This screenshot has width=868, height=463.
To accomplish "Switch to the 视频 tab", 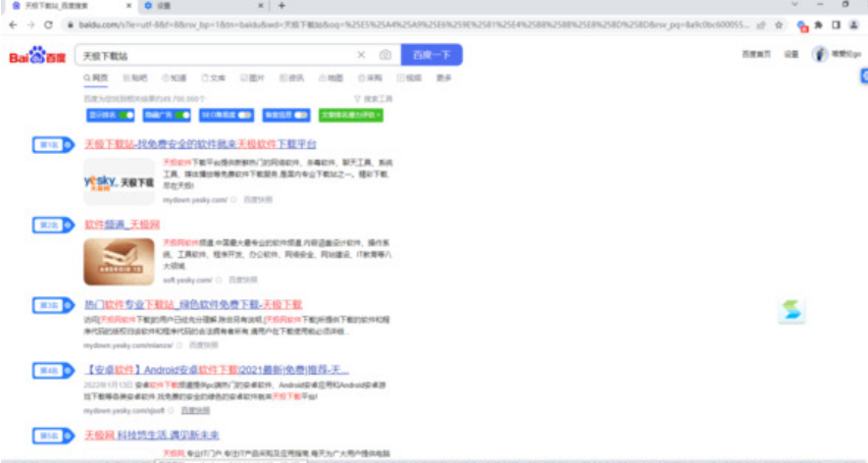I will pyautogui.click(x=410, y=78).
